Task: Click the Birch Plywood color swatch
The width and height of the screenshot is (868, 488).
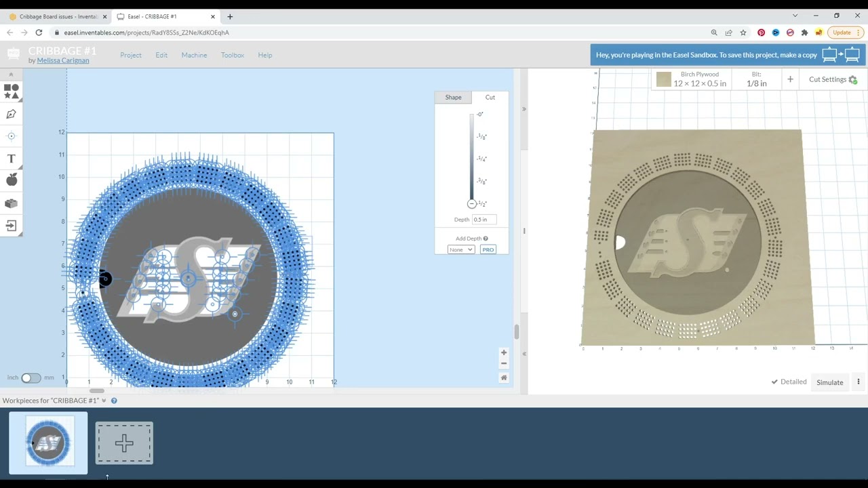Action: coord(664,79)
